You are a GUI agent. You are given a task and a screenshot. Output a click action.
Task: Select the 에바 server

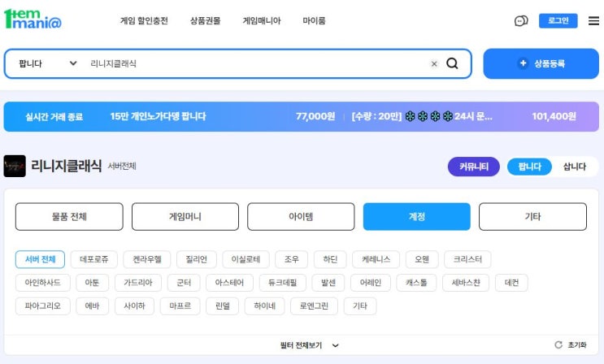click(92, 305)
